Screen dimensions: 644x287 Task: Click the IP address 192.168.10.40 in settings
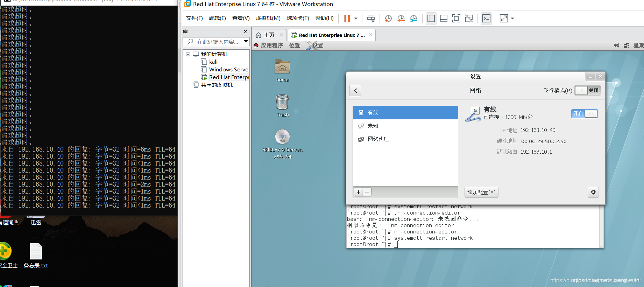pyautogui.click(x=538, y=130)
